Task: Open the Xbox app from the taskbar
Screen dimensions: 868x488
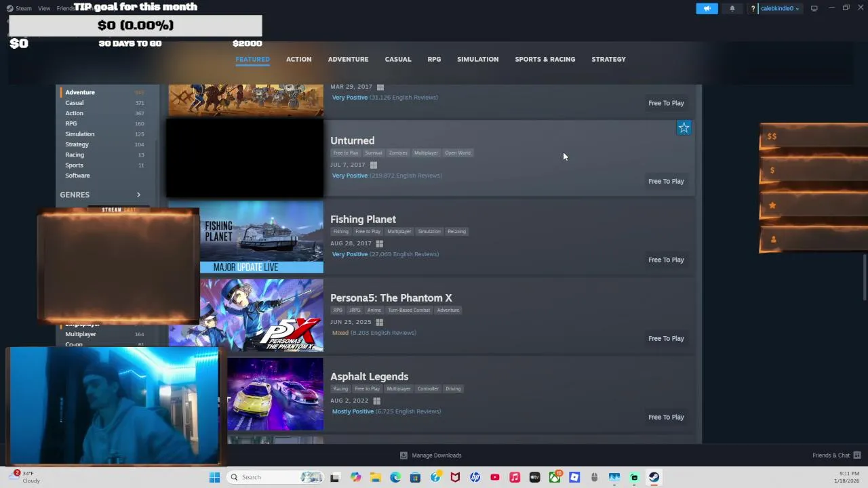Action: (x=555, y=477)
